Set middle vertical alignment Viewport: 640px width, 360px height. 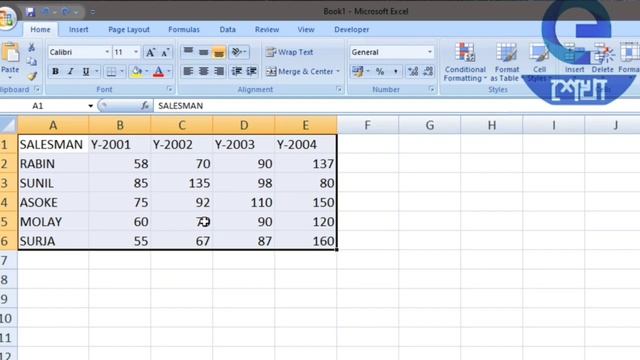pos(203,52)
